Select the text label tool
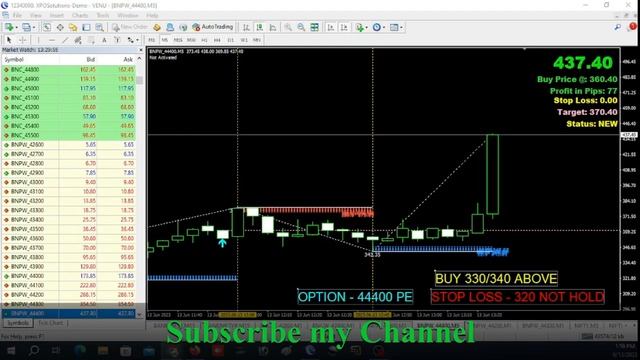 click(x=117, y=40)
